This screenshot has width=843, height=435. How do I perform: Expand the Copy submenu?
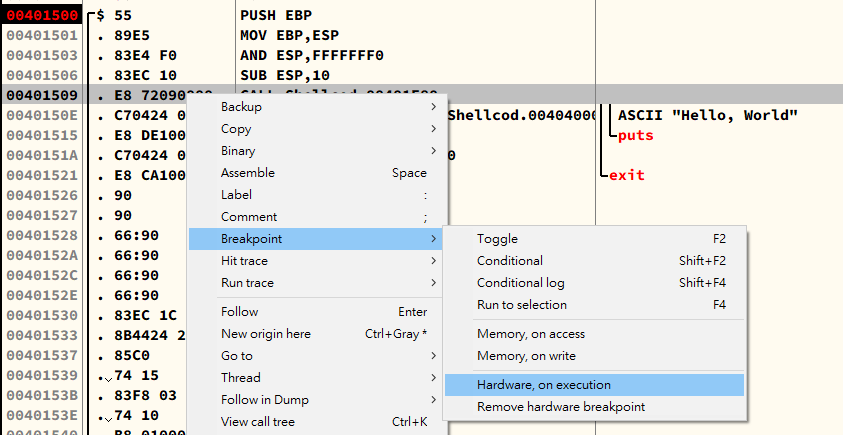coord(236,129)
